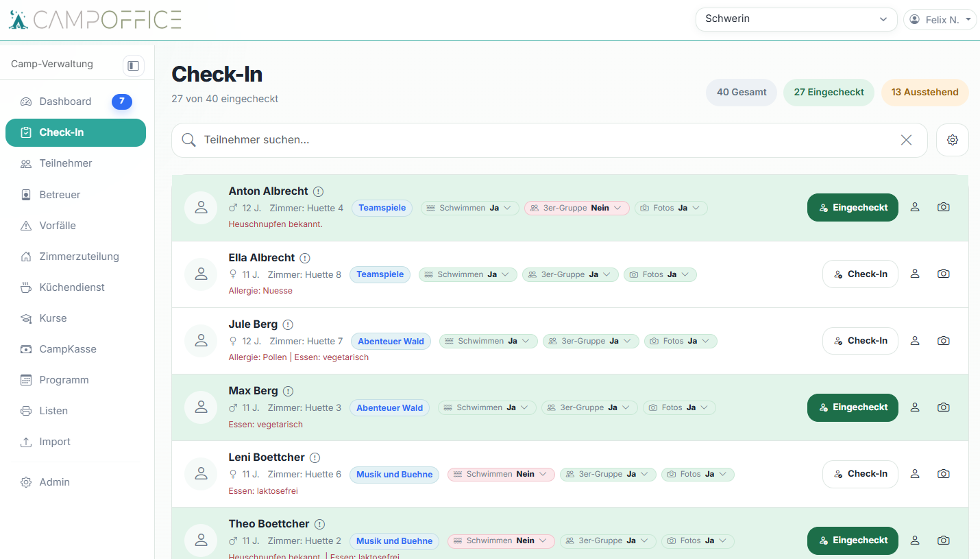The height and width of the screenshot is (559, 980).
Task: Open the Schwerin camp location dropdown
Action: pos(796,19)
